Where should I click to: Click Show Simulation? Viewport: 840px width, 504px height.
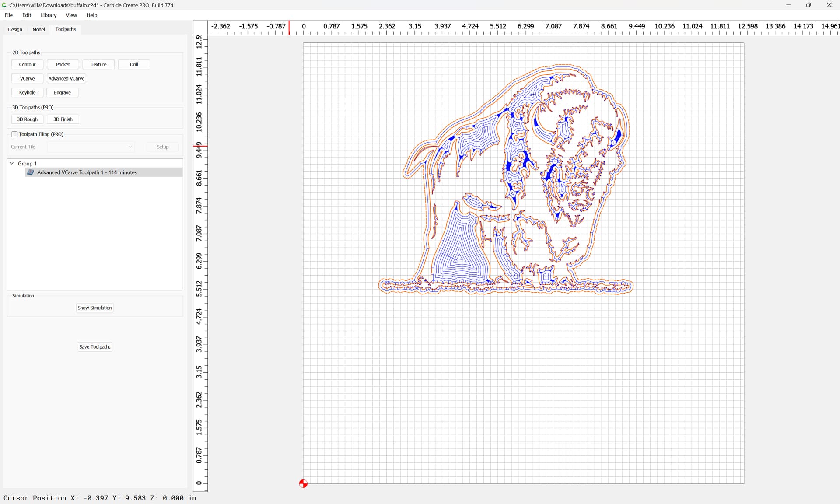tap(95, 308)
